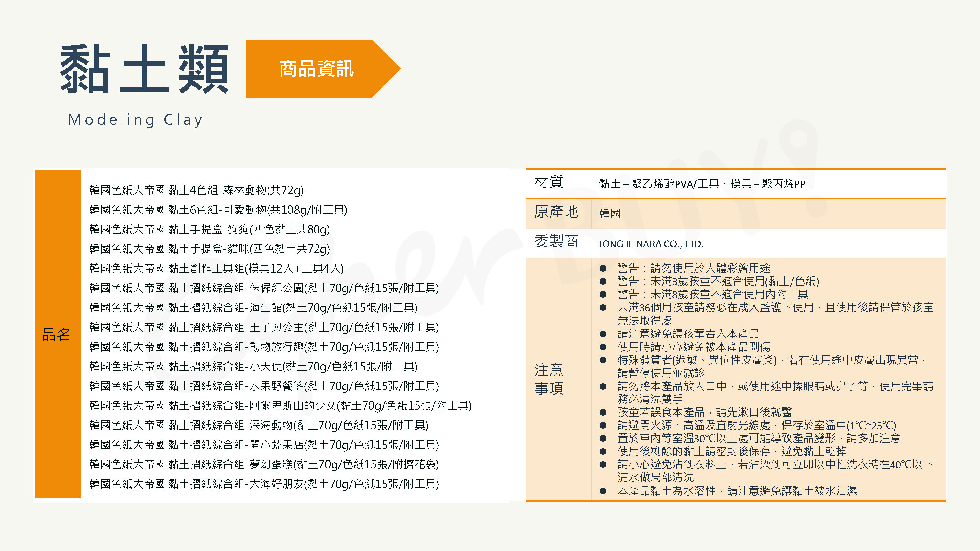Click the last bullet about 水溶性 clay
This screenshot has height=551, width=980.
pyautogui.click(x=737, y=491)
